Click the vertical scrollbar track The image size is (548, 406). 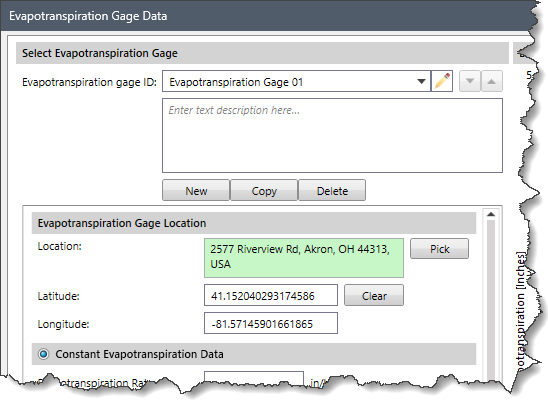[x=491, y=300]
